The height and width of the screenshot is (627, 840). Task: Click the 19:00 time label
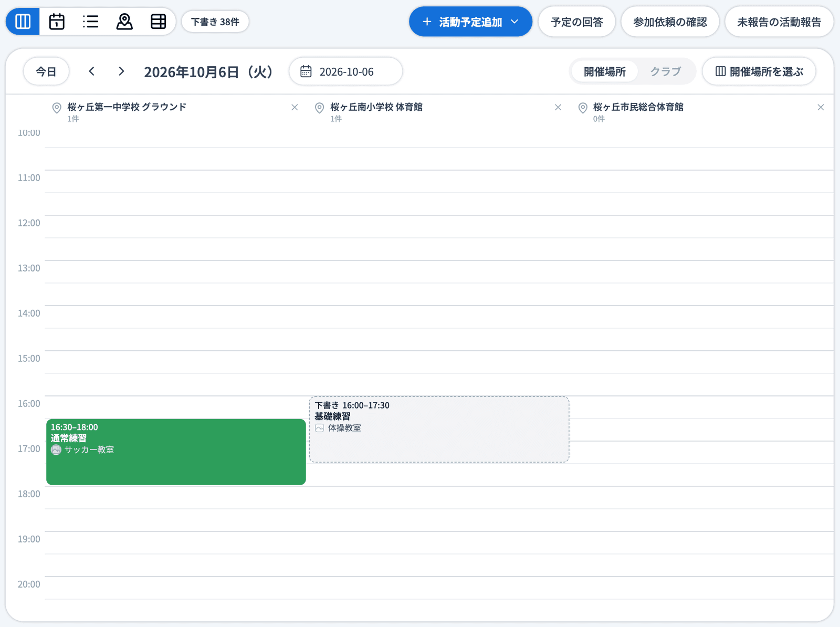29,539
